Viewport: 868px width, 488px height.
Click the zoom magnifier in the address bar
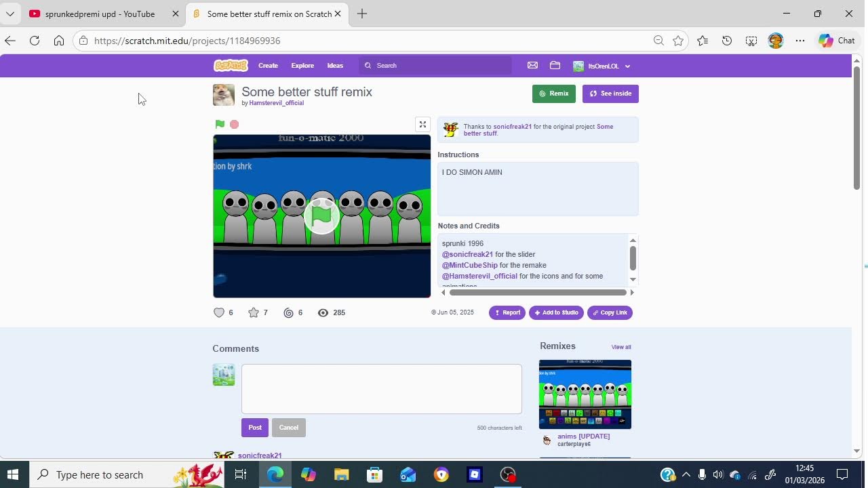coord(658,41)
